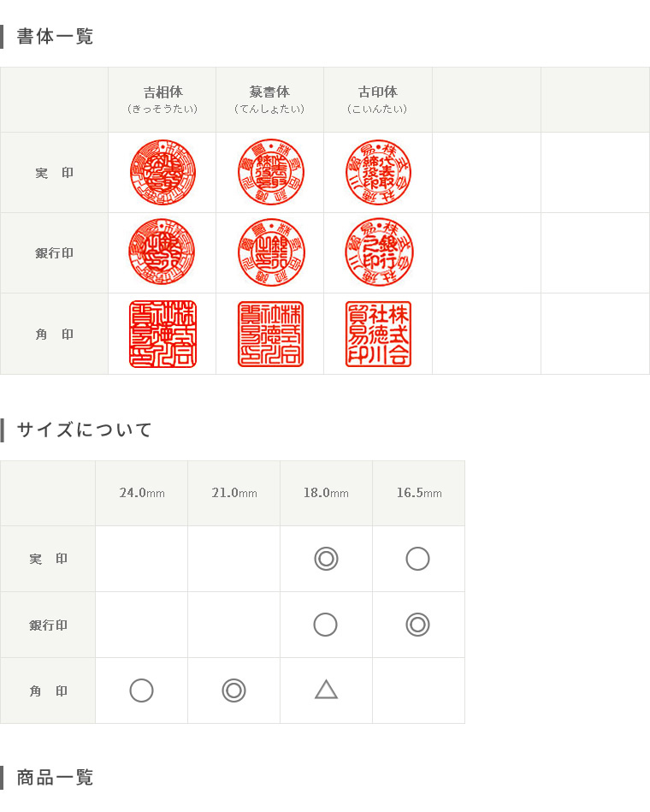Click the サイズについて section heading

coord(84,430)
